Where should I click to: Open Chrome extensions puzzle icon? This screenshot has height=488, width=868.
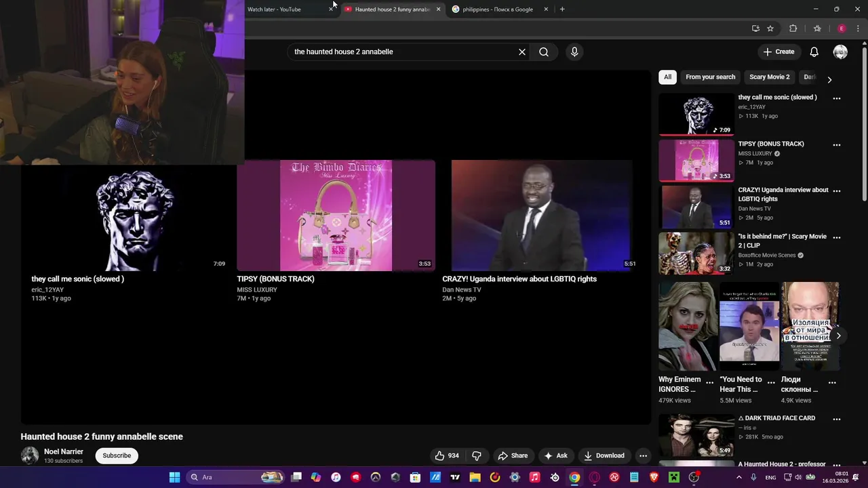pos(793,28)
